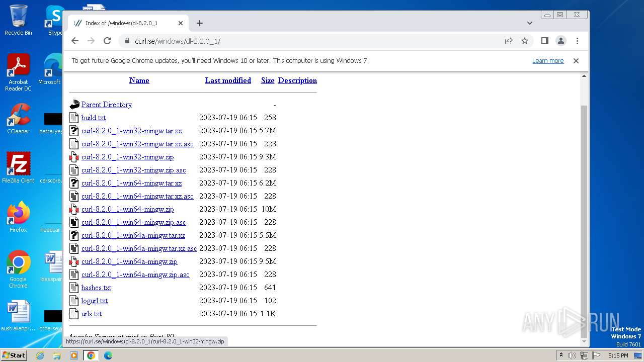This screenshot has height=362, width=644.
Task: Click the zip icon beside win64a-mingw.zip
Action: (x=74, y=261)
